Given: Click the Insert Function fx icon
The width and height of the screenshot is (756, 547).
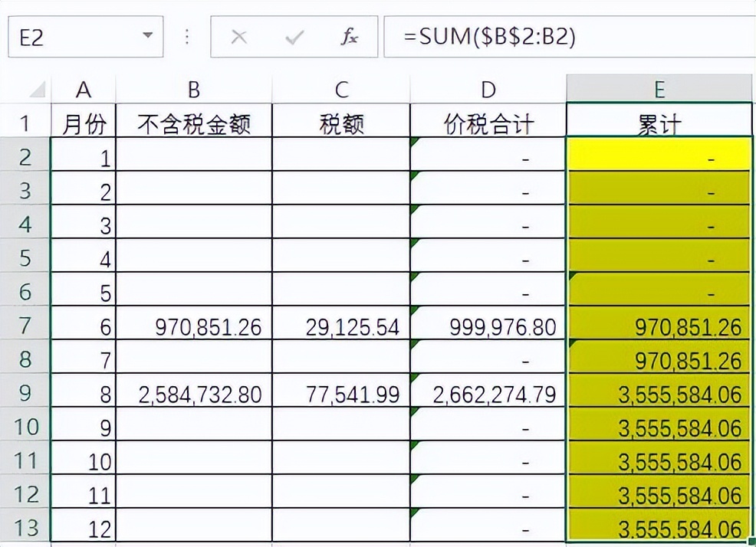Looking at the screenshot, I should point(348,35).
